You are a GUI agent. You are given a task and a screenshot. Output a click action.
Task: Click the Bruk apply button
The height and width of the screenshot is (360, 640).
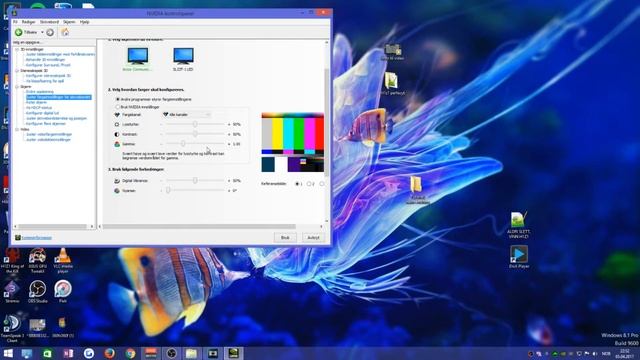285,238
